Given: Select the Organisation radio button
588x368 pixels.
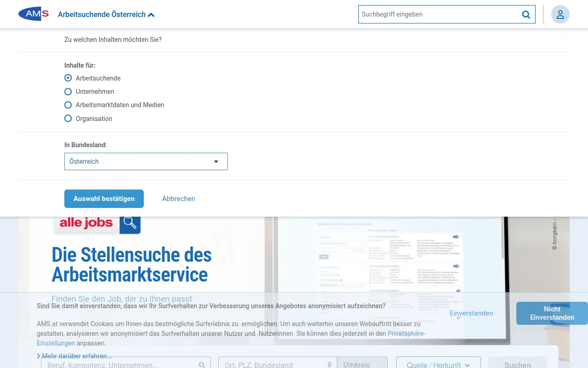Looking at the screenshot, I should (68, 118).
